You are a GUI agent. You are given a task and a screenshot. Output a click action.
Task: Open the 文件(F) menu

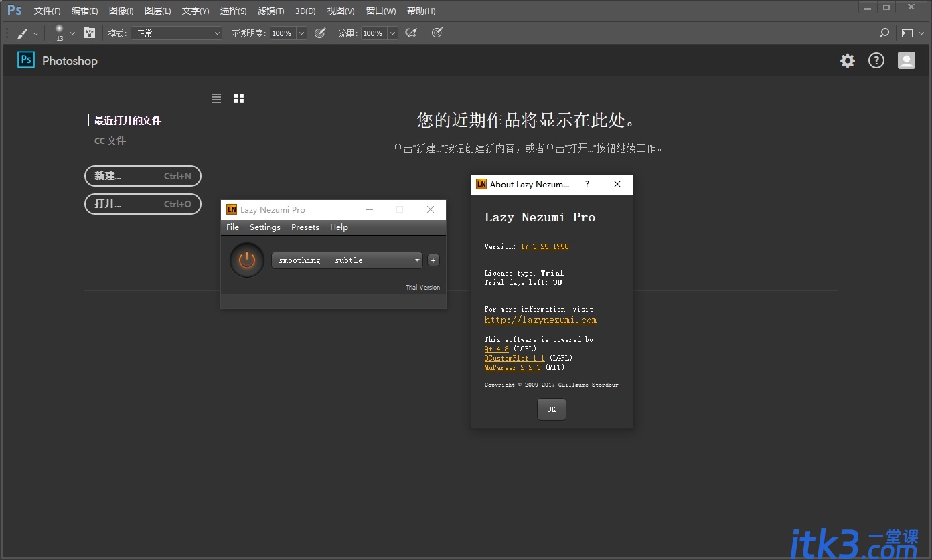tap(47, 11)
